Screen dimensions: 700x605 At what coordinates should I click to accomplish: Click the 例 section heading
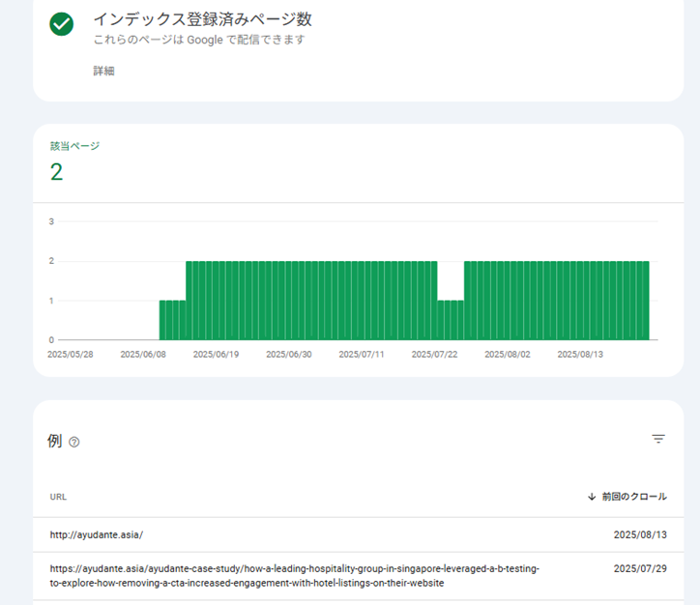coord(54,441)
